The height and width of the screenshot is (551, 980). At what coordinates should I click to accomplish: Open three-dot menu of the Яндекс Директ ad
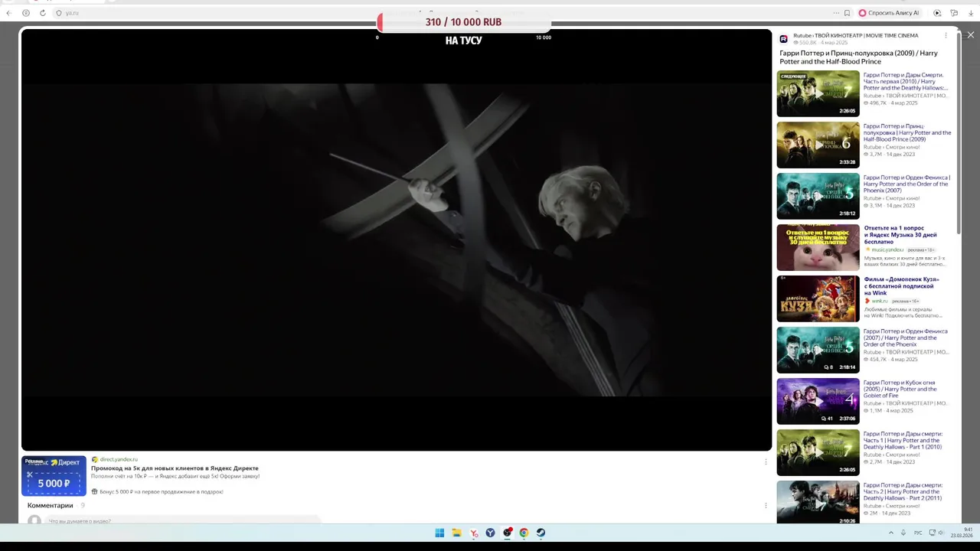point(766,461)
